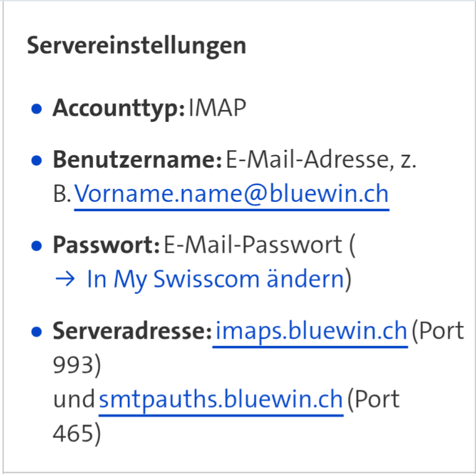Click the bold Serveradresse label

pyautogui.click(x=132, y=330)
